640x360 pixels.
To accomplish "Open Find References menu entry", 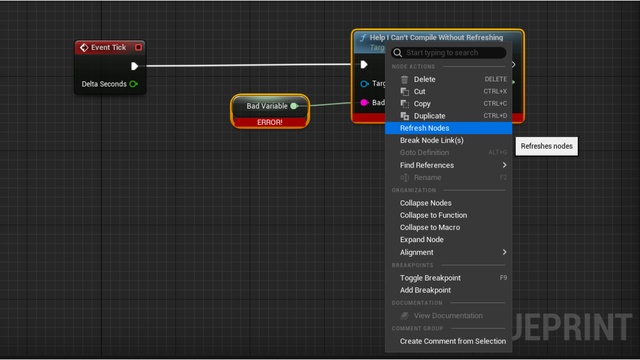I will tap(449, 165).
